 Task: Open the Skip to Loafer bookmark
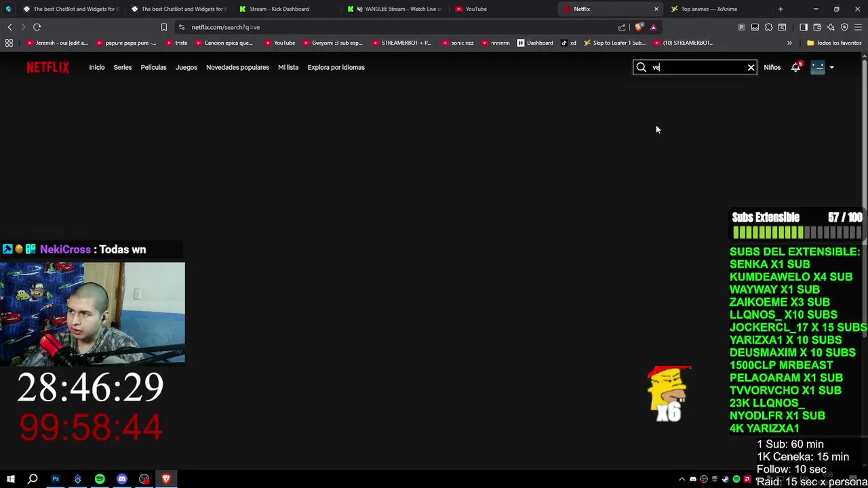click(x=615, y=43)
